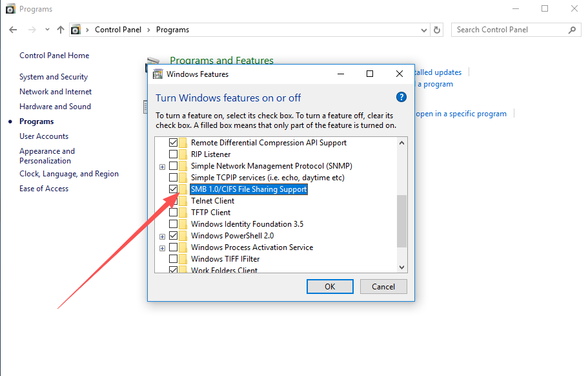Open User Accounts category
Viewport: 588px width, 376px height.
point(44,136)
